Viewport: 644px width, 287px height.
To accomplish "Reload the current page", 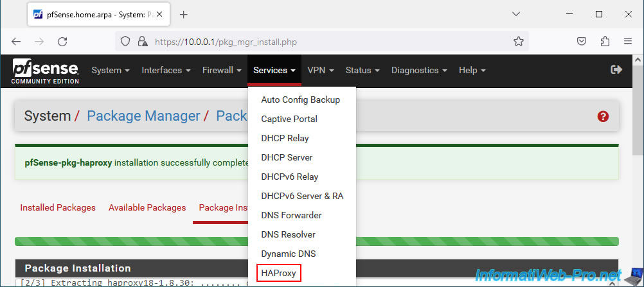I will (62, 42).
